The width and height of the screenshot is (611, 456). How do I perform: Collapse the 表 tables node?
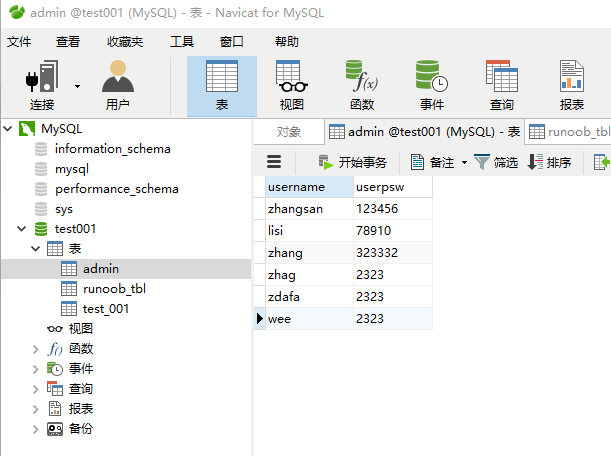(35, 249)
